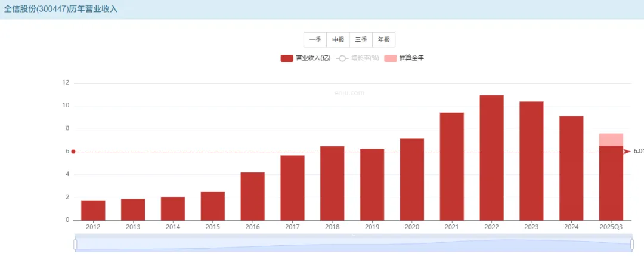Click the y-axis label 12
This screenshot has width=644, height=256.
(66, 83)
